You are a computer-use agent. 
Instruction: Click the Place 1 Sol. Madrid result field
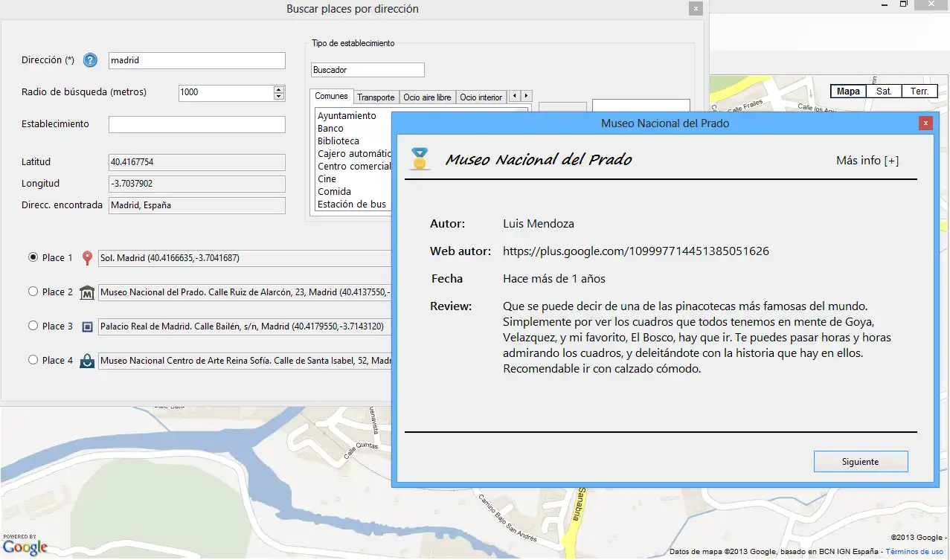pos(245,258)
